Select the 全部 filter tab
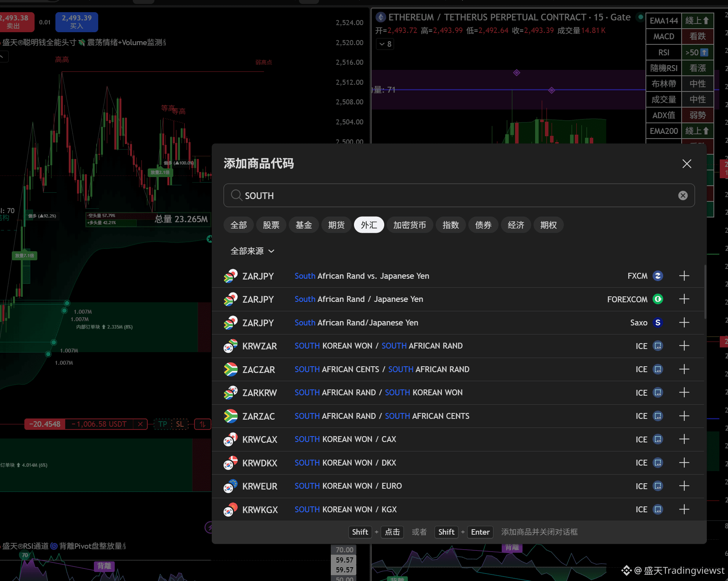The image size is (728, 581). tap(238, 225)
